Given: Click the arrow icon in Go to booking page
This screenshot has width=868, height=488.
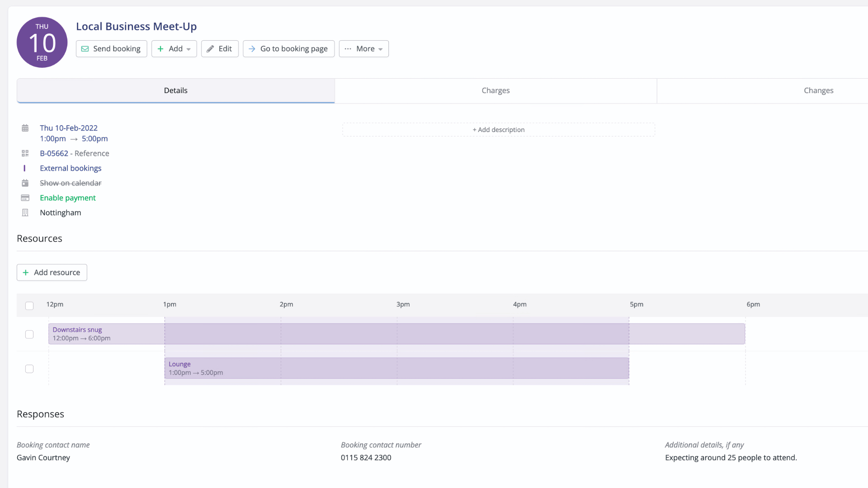Looking at the screenshot, I should click(x=252, y=49).
